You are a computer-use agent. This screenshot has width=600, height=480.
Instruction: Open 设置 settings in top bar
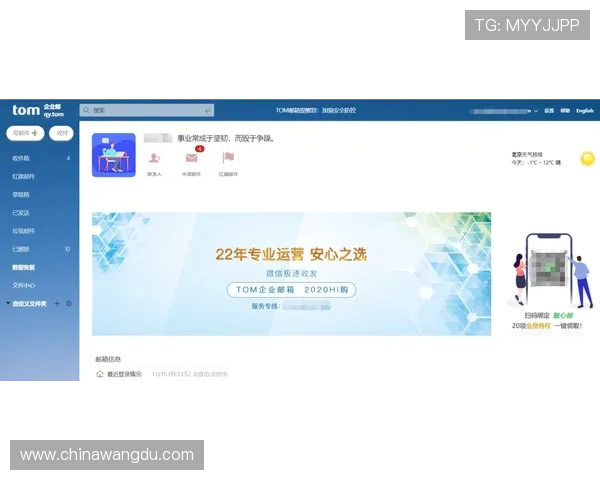coord(549,111)
